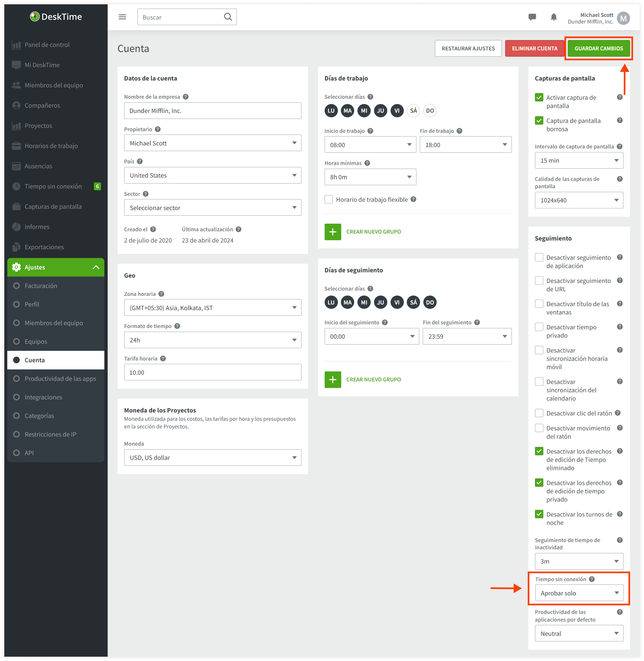This screenshot has height=661, width=644.
Task: Click help icon for Intervalo de captura
Action: click(620, 146)
